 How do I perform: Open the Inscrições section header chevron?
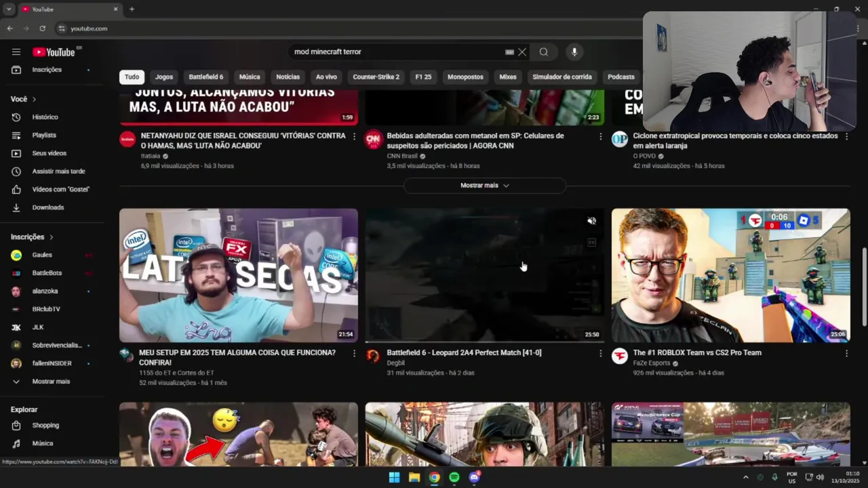point(51,237)
